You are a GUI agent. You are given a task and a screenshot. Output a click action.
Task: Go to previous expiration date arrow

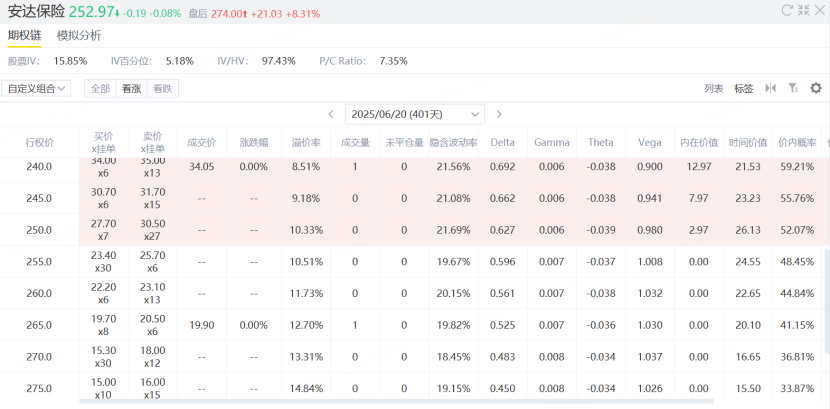point(331,115)
